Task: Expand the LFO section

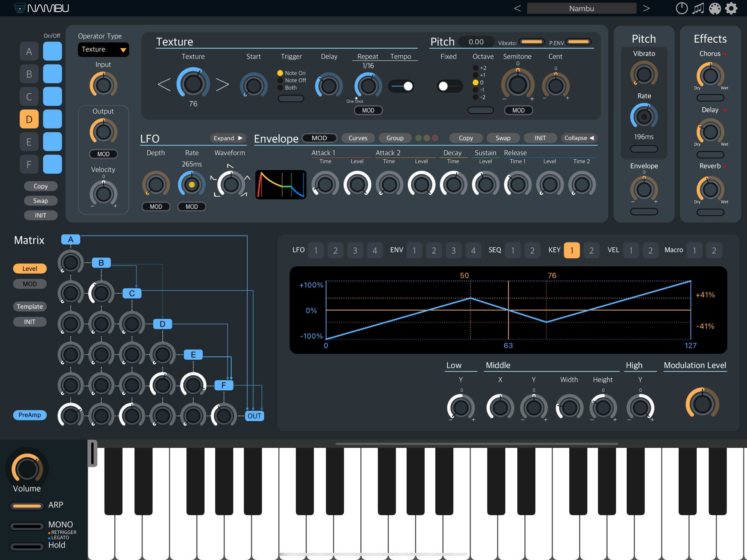Action: point(228,138)
